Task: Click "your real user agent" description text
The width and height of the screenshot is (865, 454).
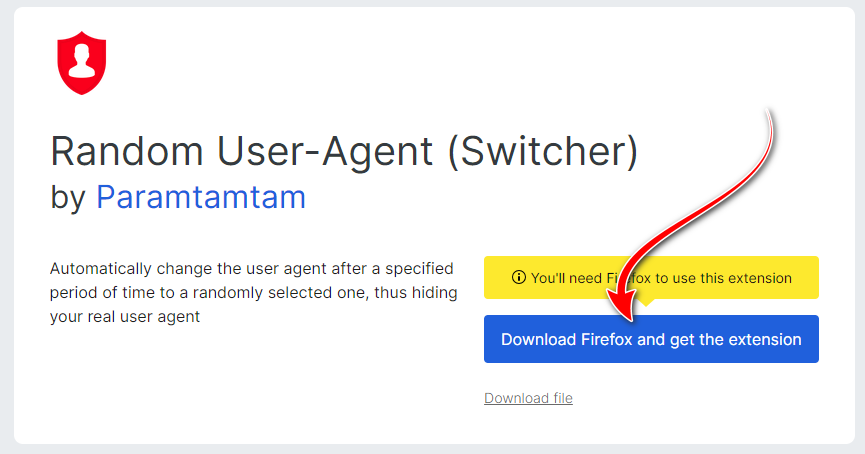Action: coord(125,316)
